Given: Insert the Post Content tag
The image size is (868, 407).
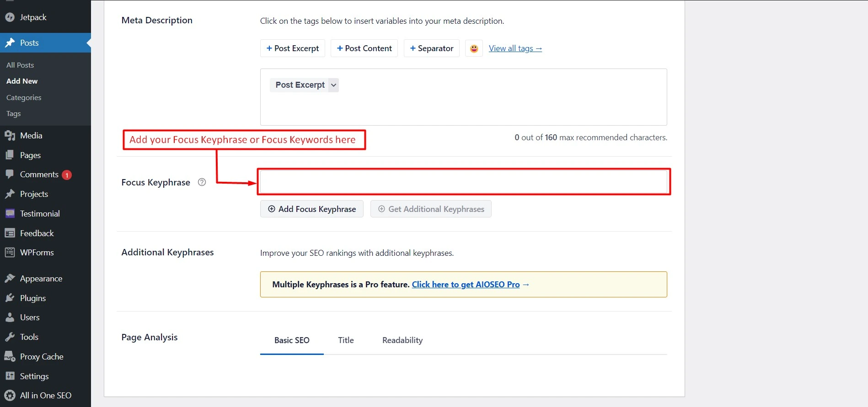Looking at the screenshot, I should (x=364, y=48).
